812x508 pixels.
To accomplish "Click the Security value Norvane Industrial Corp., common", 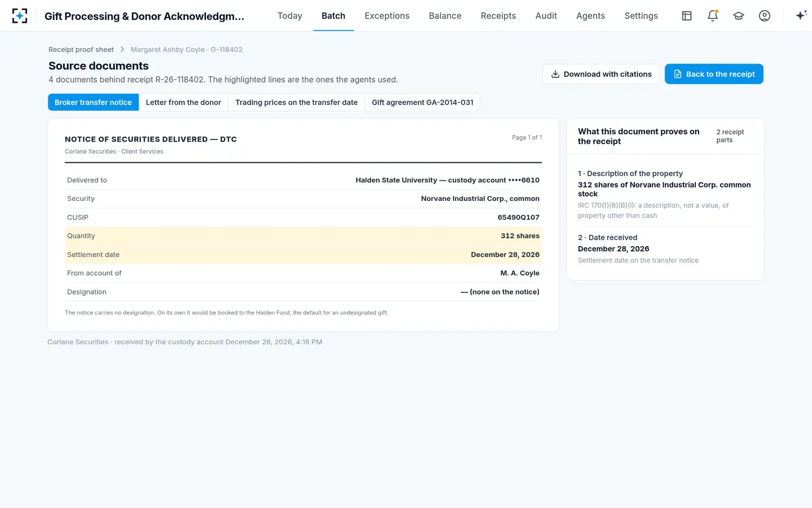I will pos(480,199).
